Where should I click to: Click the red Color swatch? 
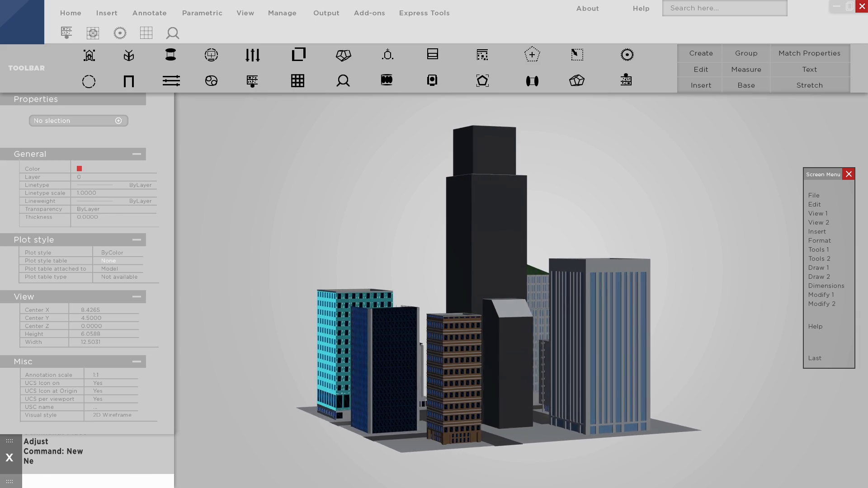(80, 169)
